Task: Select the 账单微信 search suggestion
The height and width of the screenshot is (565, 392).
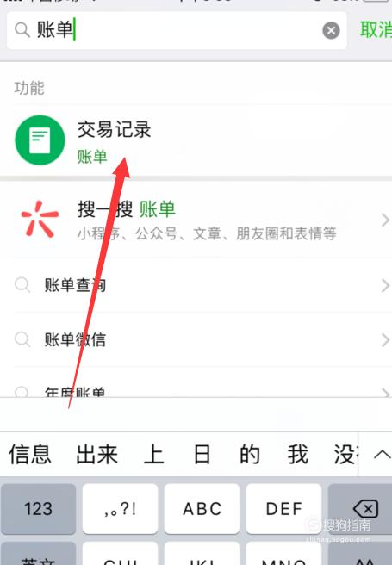Action: coord(196,339)
